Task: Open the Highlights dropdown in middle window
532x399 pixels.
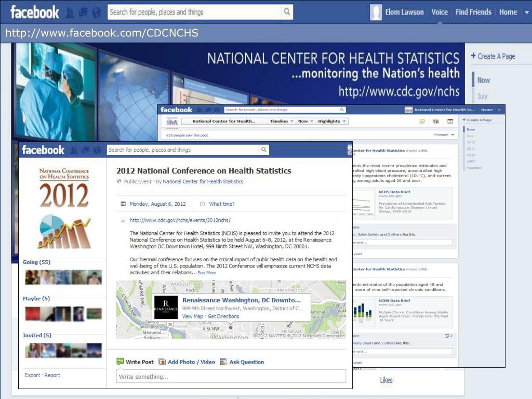Action: point(332,121)
